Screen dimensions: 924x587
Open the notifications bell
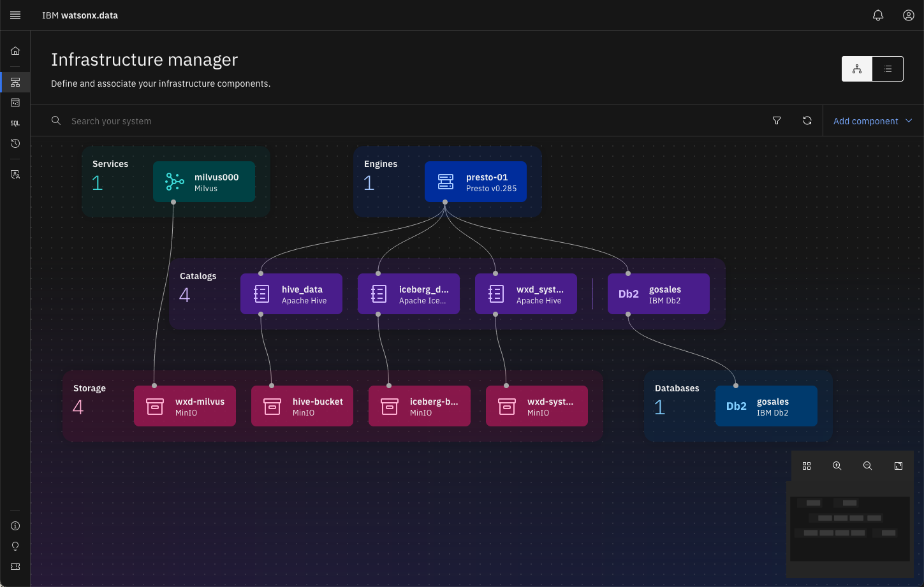tap(878, 15)
